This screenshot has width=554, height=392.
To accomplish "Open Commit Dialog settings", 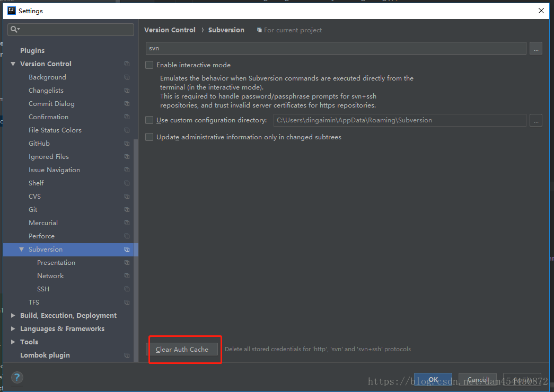I will point(51,103).
